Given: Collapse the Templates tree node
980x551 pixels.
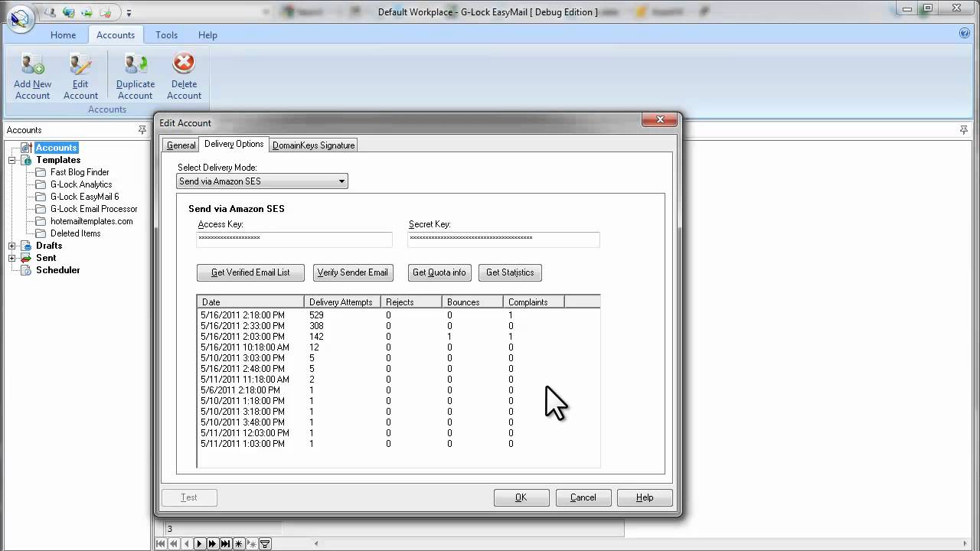Looking at the screenshot, I should [12, 160].
